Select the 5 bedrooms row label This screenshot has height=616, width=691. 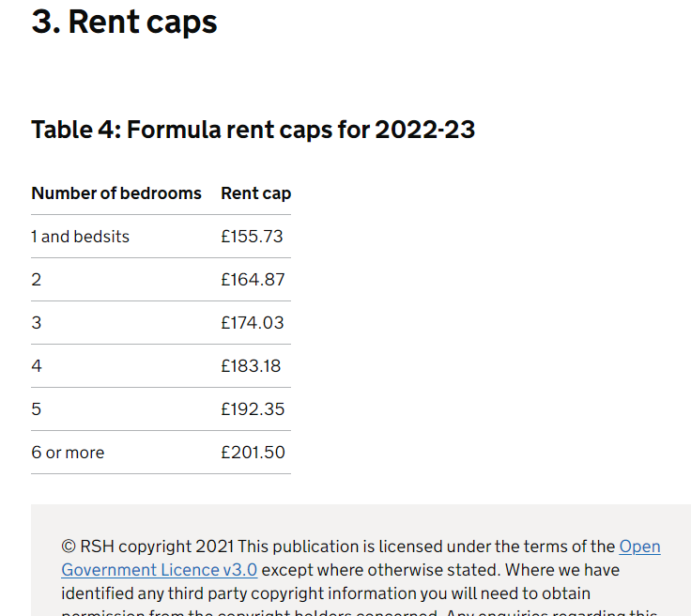(x=36, y=409)
